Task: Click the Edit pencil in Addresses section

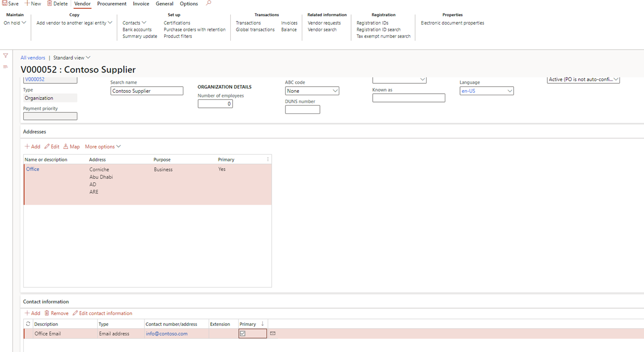Action: pyautogui.click(x=47, y=146)
